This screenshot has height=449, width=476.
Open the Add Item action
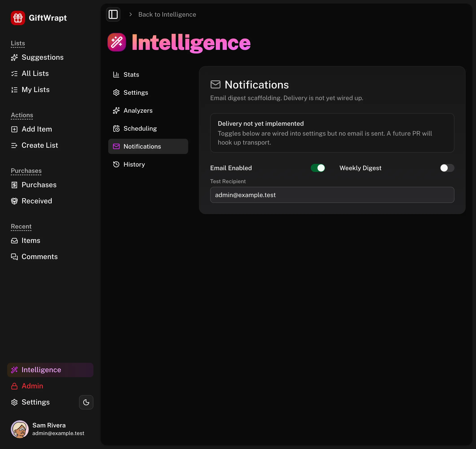tap(50, 129)
